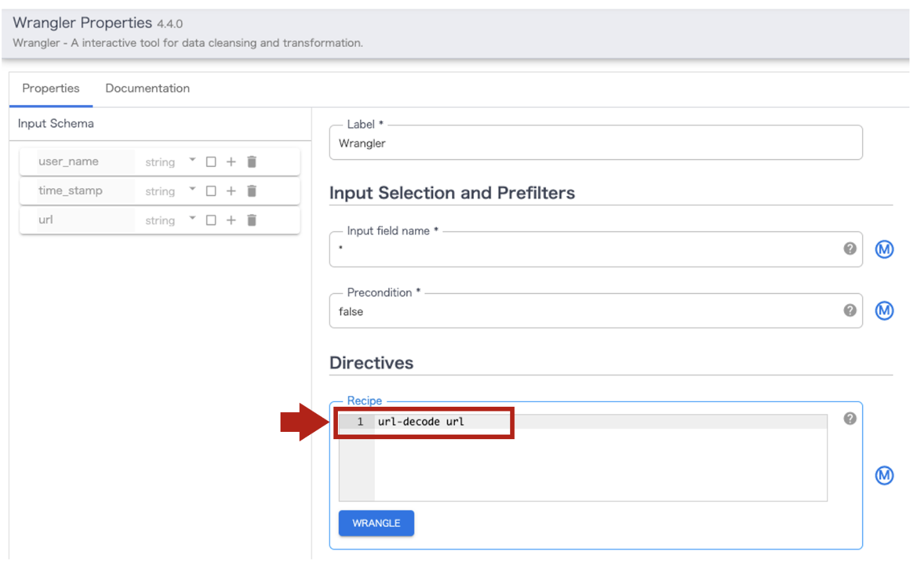Show help for Precondition
The width and height of the screenshot is (924, 562).
coord(850,310)
